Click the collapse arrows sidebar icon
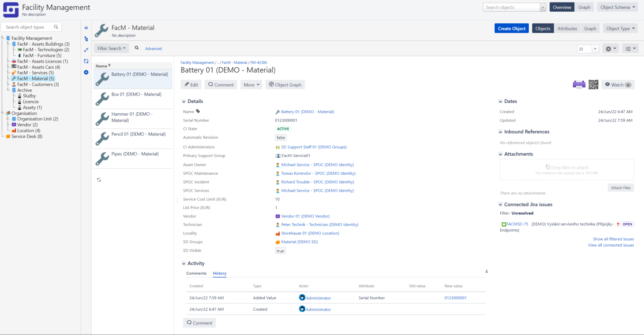This screenshot has height=335, width=644. pos(86,50)
